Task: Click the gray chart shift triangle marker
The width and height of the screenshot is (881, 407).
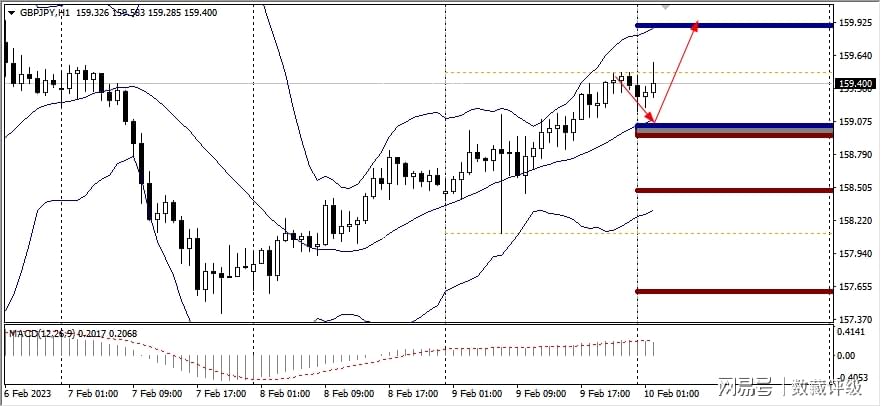Action: click(x=668, y=6)
